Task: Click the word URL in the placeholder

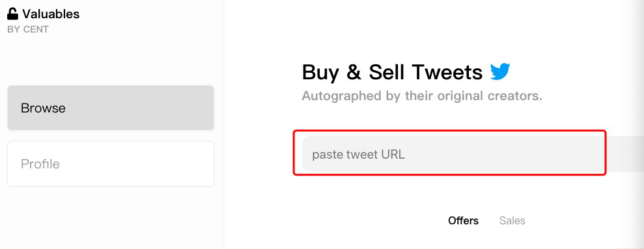Action: 393,154
